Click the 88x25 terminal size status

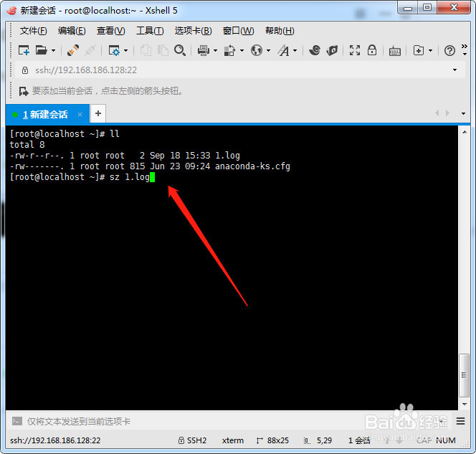click(x=272, y=440)
